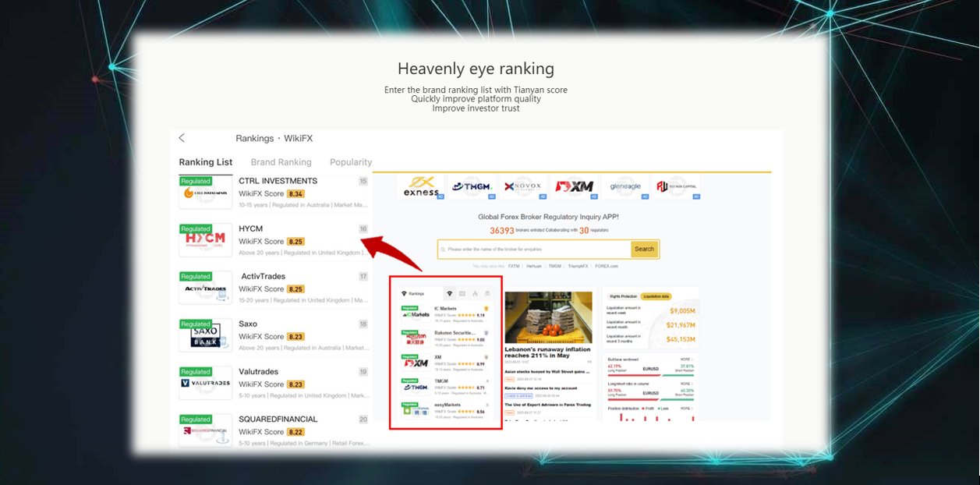Open Expert Advisors in Forex article
Screen dimensions: 980x485
tap(547, 405)
